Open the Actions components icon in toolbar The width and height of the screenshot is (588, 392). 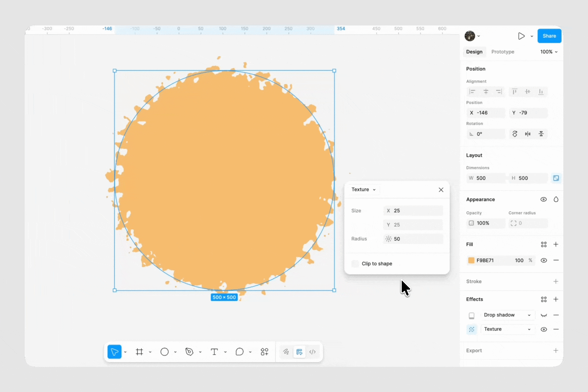point(265,352)
